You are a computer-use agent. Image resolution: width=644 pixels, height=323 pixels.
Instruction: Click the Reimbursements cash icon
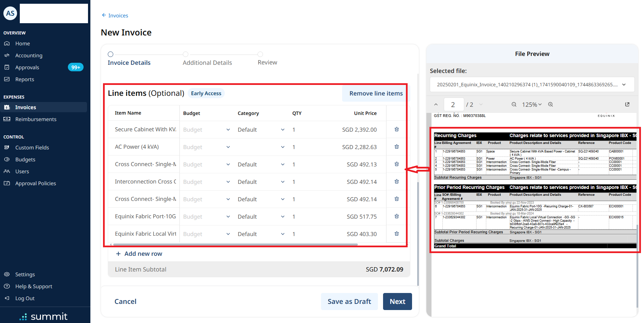coord(7,119)
